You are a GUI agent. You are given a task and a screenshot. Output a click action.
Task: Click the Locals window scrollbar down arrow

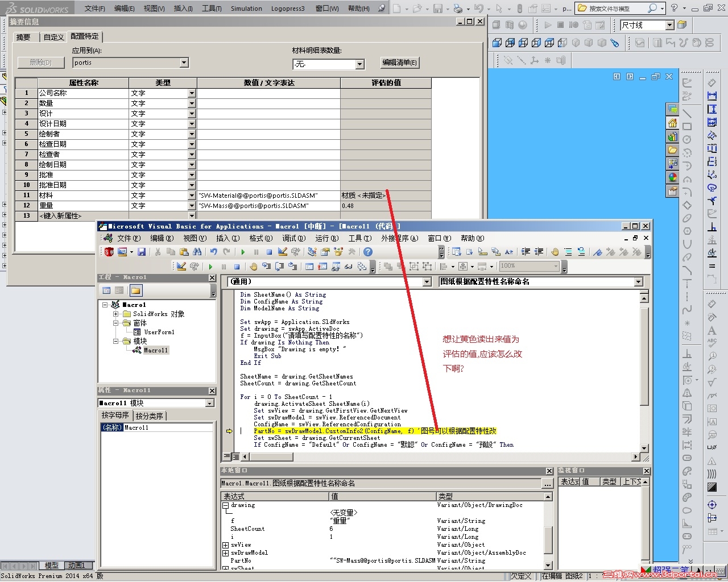pyautogui.click(x=548, y=565)
